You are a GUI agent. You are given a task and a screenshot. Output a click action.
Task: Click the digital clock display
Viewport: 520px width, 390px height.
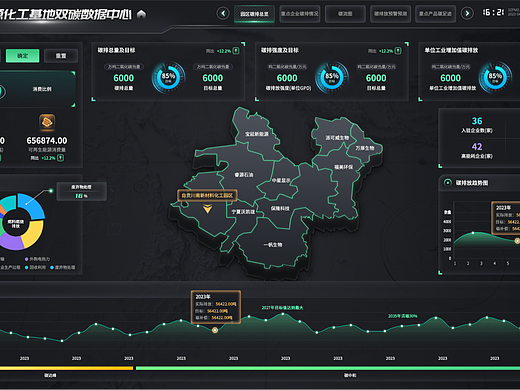click(x=494, y=13)
